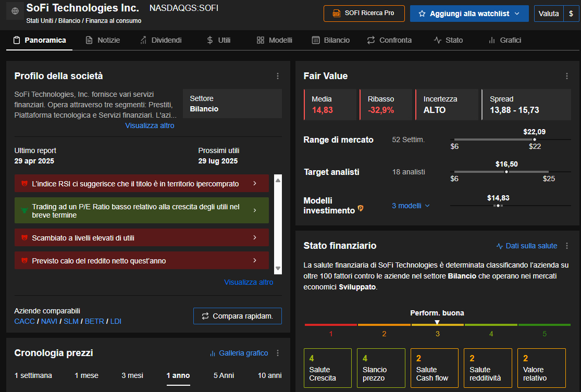The width and height of the screenshot is (581, 392).
Task: Open the Grafici tab
Action: (505, 40)
